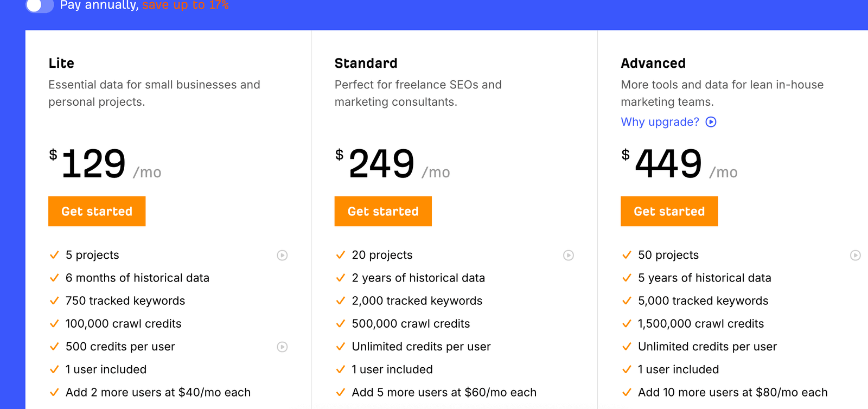The width and height of the screenshot is (868, 409).
Task: Click play icon beside 500 credits per user
Action: coord(282,347)
